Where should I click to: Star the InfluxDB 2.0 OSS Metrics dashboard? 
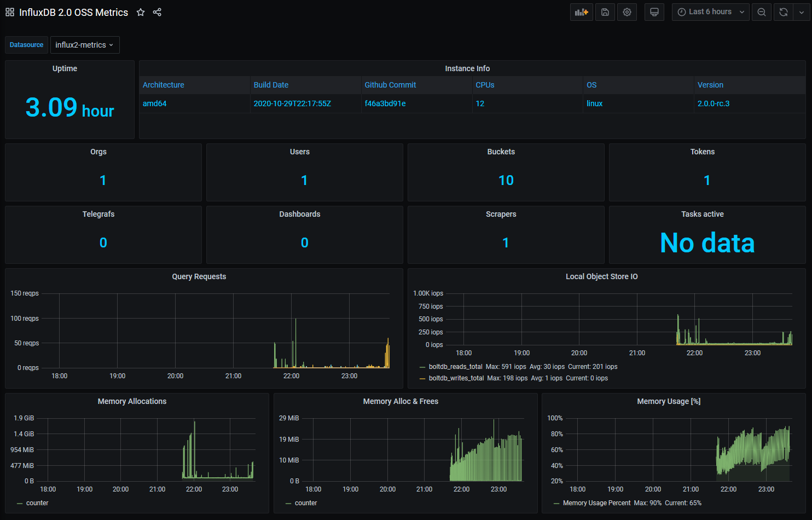[x=141, y=12]
